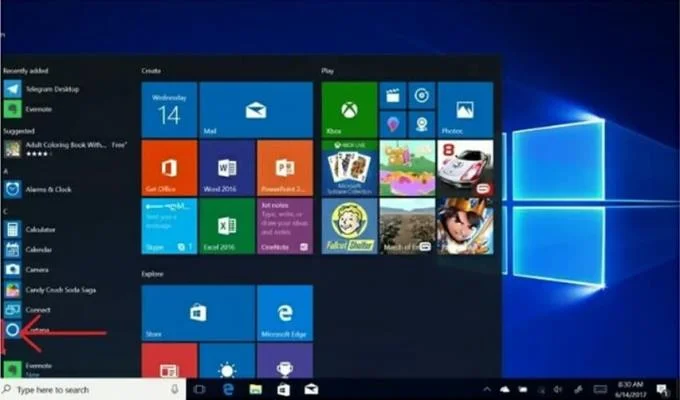Launch the Asphalt 8 racing game tile

pos(465,168)
